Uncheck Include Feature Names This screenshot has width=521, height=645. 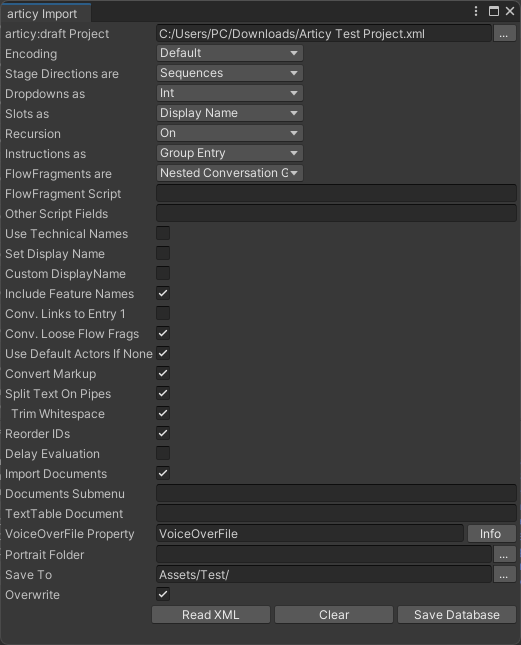click(163, 293)
